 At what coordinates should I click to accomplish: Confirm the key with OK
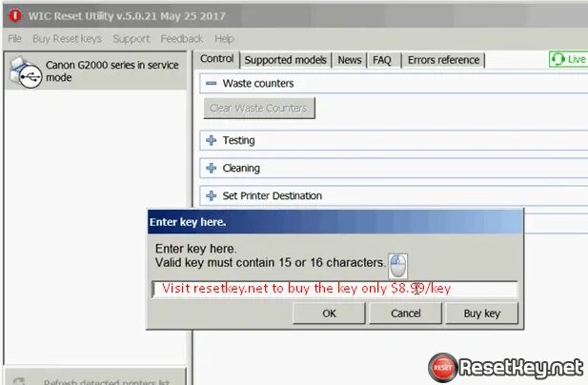pyautogui.click(x=329, y=314)
